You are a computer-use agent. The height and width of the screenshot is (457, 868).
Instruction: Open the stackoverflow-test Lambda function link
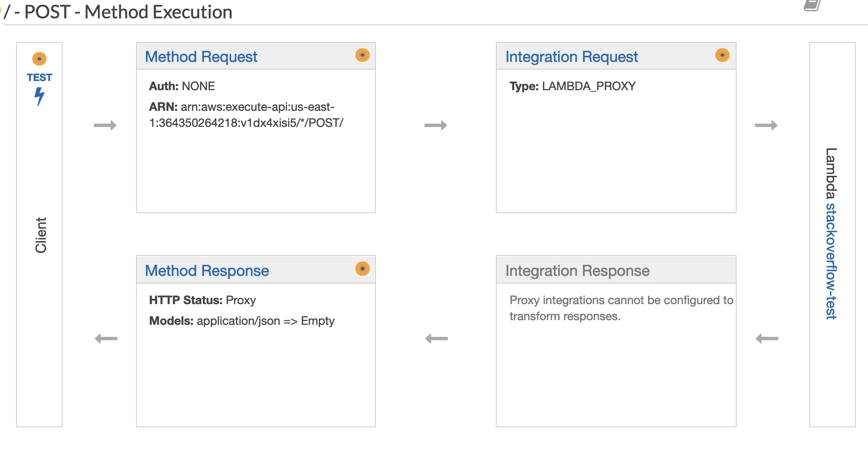click(831, 261)
